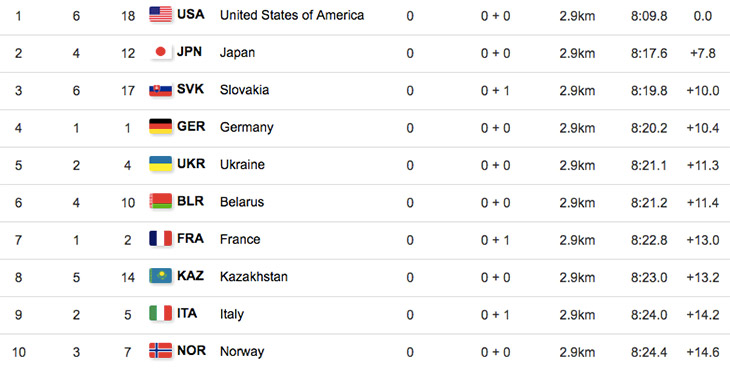Open the Japan team name link
Screen dimensions: 730x369
237,53
